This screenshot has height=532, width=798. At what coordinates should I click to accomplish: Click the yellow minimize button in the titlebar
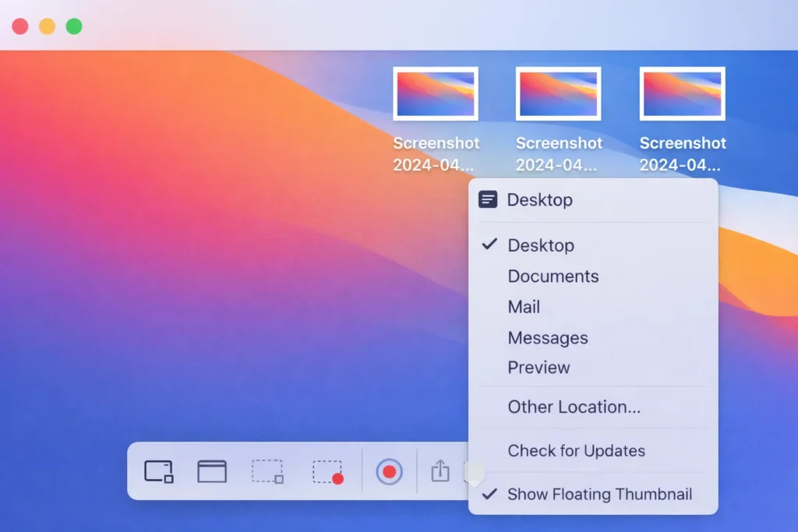[x=47, y=26]
